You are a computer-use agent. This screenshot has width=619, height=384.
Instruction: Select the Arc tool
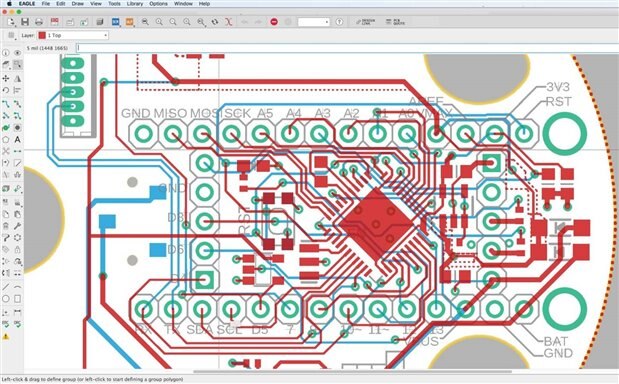17,287
